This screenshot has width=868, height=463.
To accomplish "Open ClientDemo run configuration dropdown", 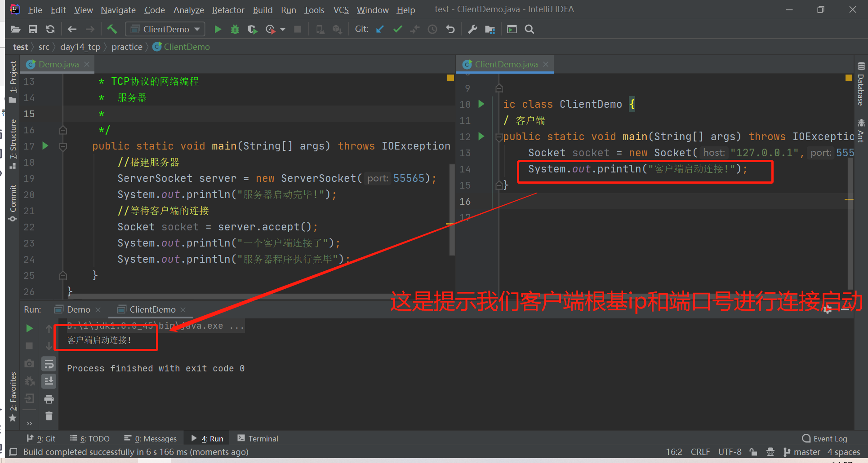I will coord(165,30).
